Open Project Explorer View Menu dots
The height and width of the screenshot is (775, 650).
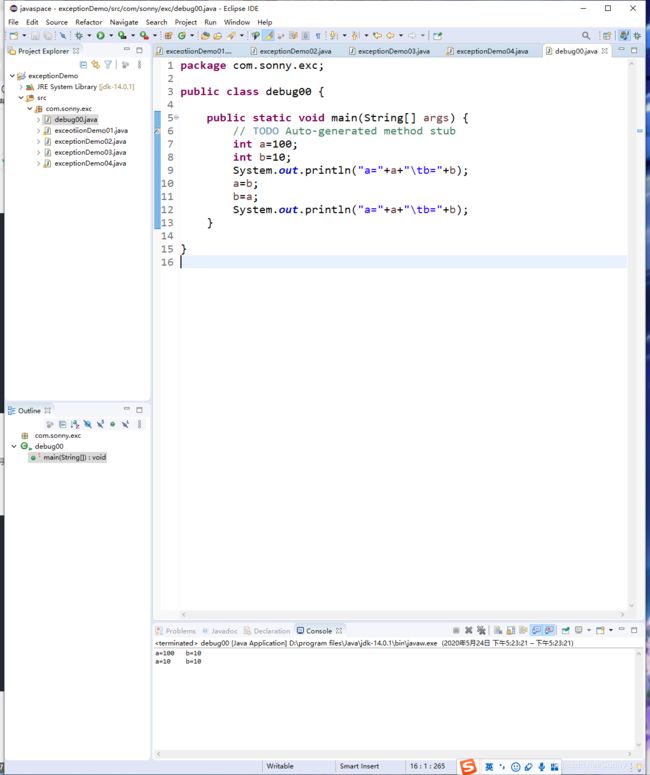pyautogui.click(x=139, y=65)
